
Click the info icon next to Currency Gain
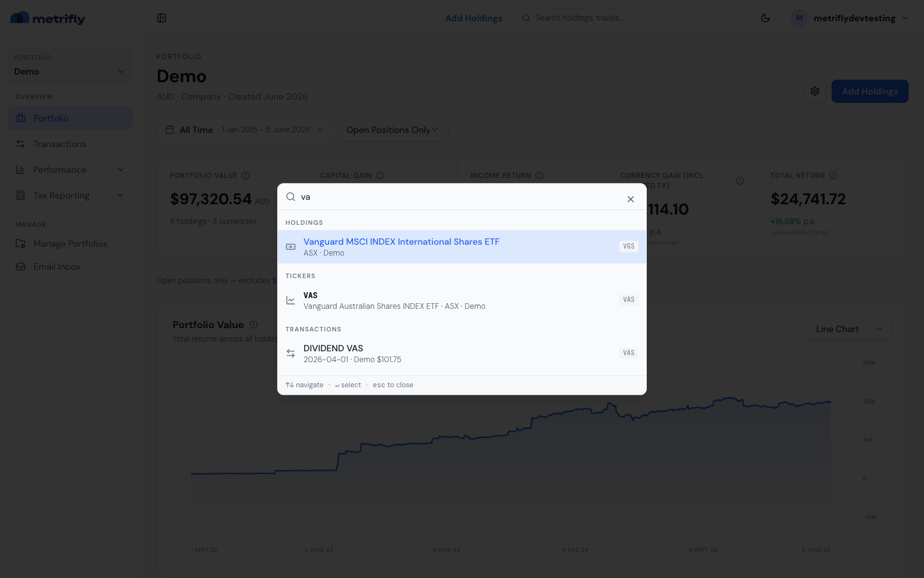[x=740, y=180]
